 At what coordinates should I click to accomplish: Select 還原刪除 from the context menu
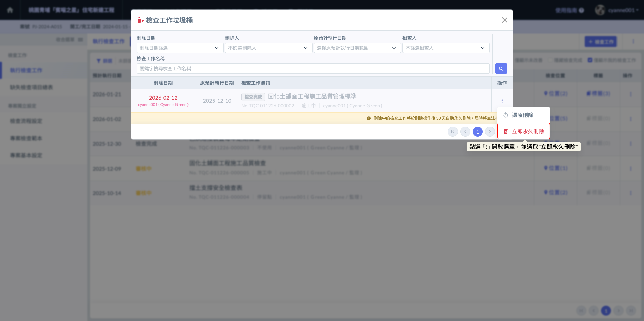[522, 115]
